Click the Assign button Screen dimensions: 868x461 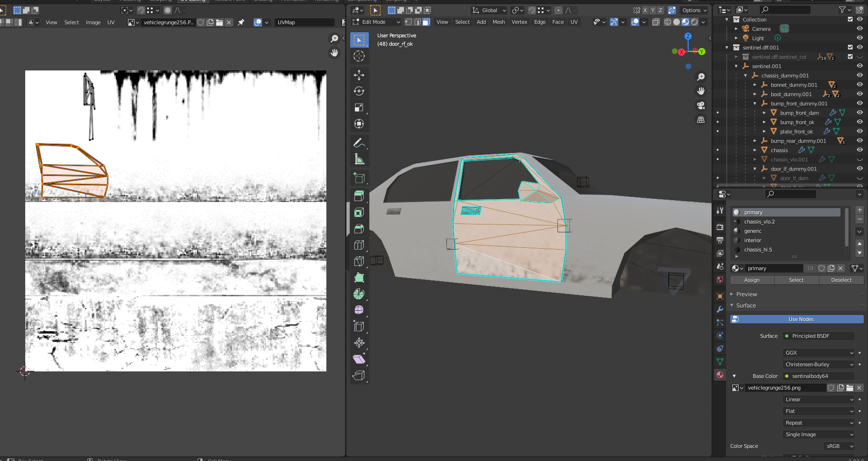point(752,280)
